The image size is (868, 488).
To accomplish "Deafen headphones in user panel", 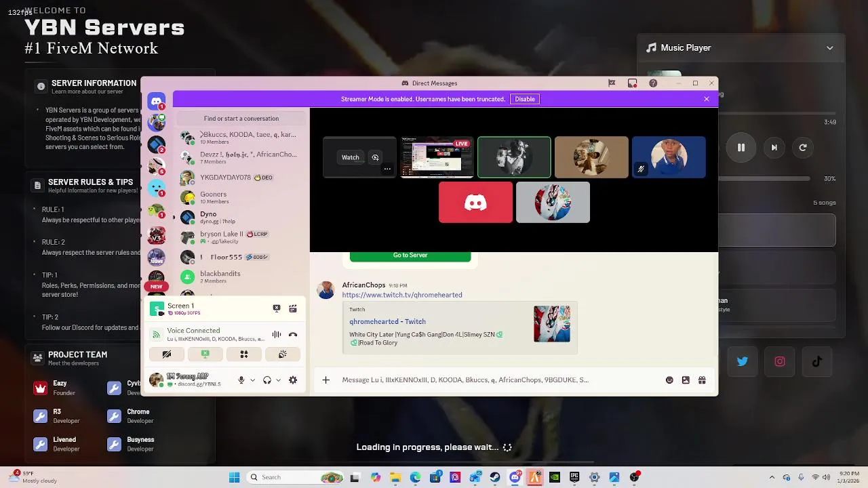I will click(x=267, y=380).
